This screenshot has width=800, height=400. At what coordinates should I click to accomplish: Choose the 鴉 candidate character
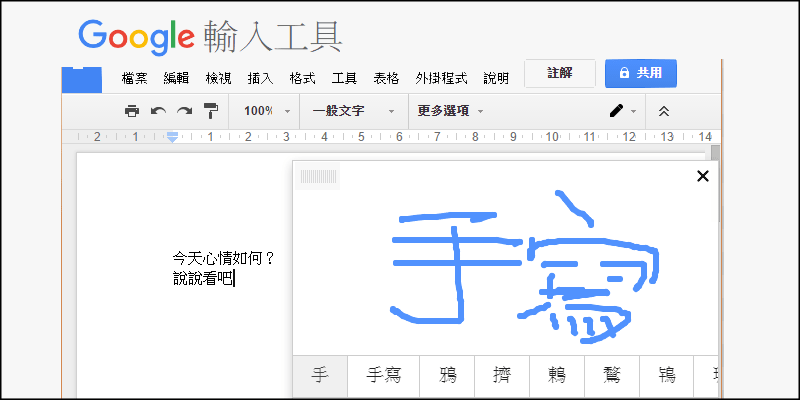[447, 377]
